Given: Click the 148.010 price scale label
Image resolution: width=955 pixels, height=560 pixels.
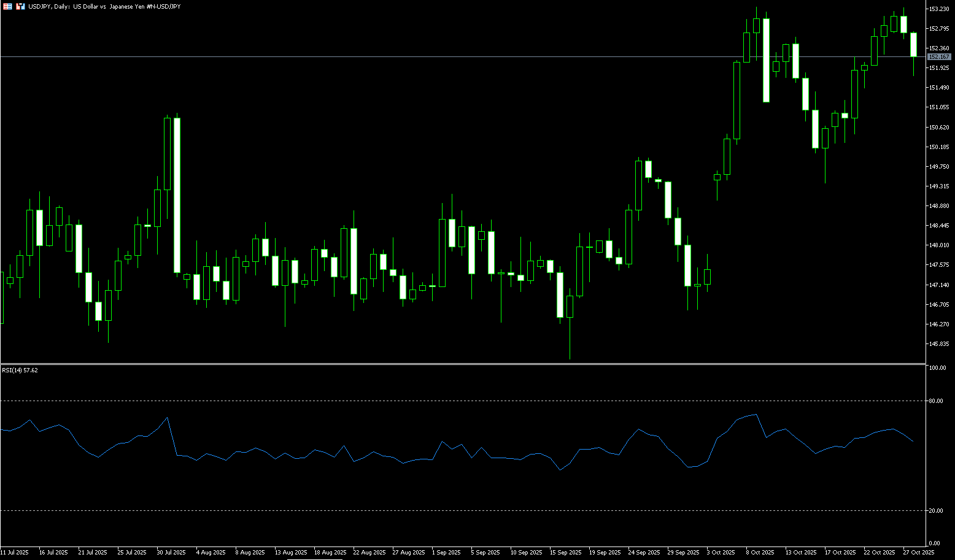Looking at the screenshot, I should 938,245.
